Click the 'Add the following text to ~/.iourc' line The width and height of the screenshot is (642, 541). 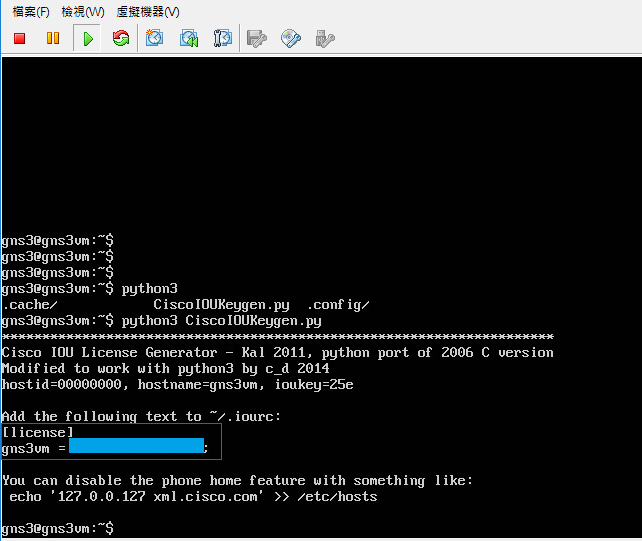[x=141, y=417]
